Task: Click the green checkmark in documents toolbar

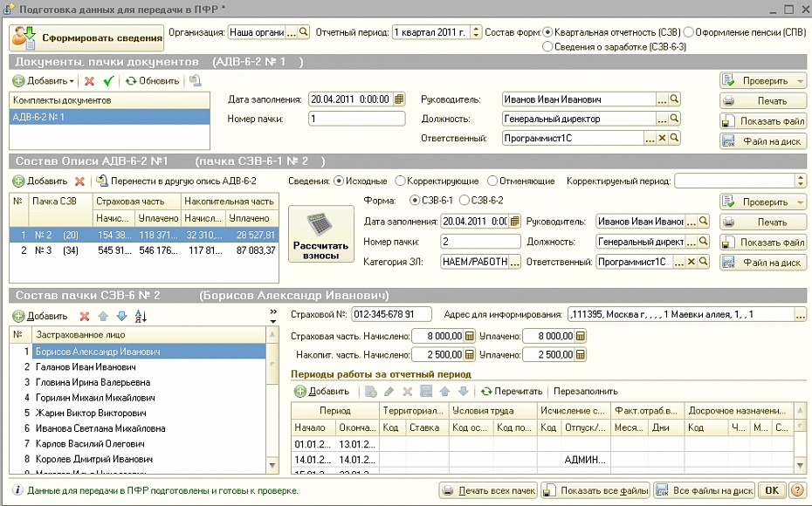Action: (x=108, y=81)
